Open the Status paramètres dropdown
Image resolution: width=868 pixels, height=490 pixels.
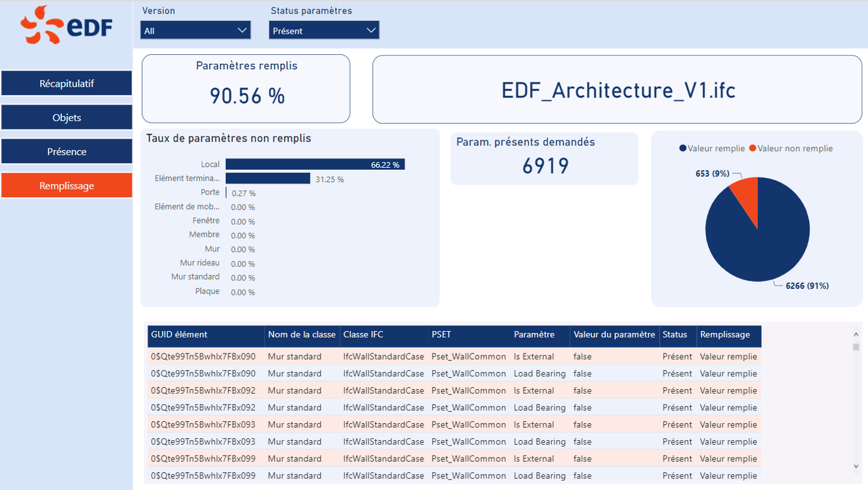324,30
